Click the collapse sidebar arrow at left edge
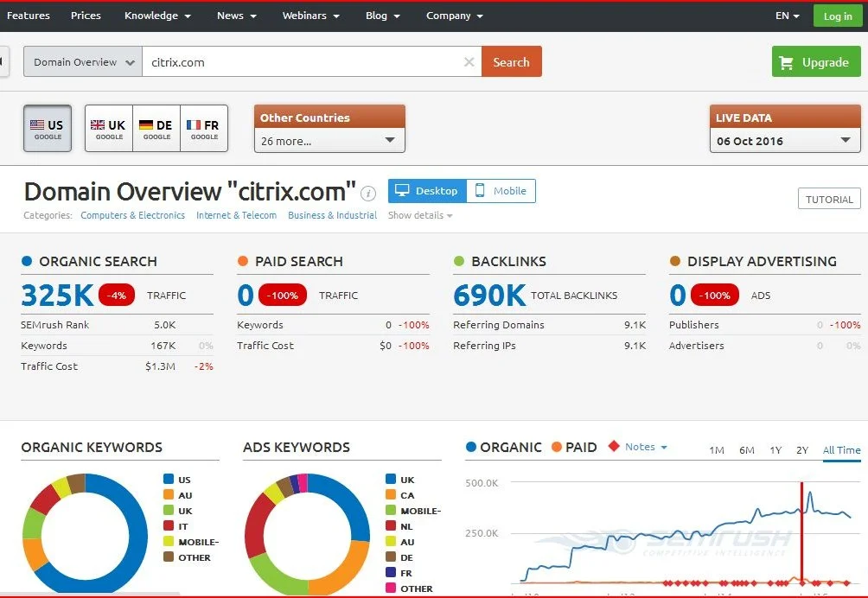 (3, 61)
